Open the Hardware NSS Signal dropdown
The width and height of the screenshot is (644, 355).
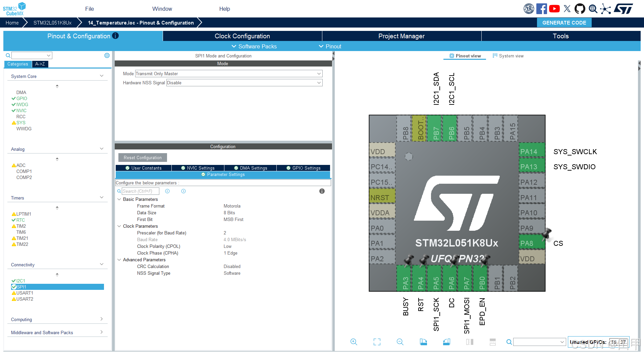(x=244, y=83)
